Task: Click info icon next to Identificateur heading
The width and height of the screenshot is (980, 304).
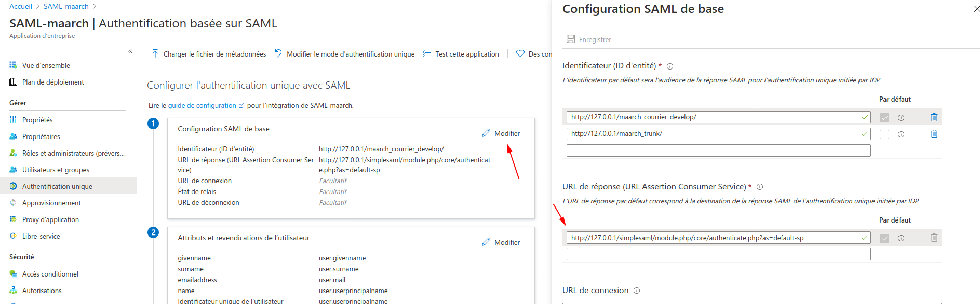Action: [670, 66]
